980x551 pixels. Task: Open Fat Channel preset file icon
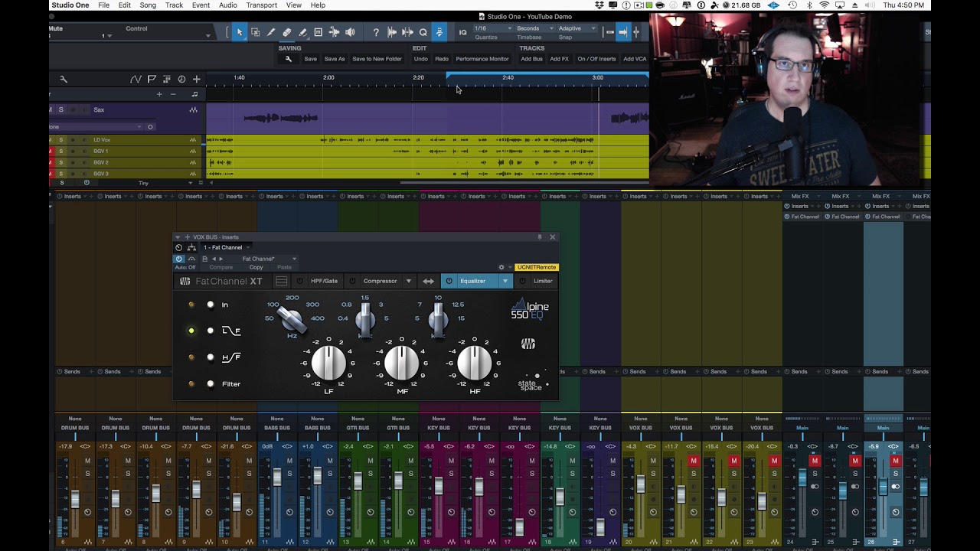(x=204, y=259)
